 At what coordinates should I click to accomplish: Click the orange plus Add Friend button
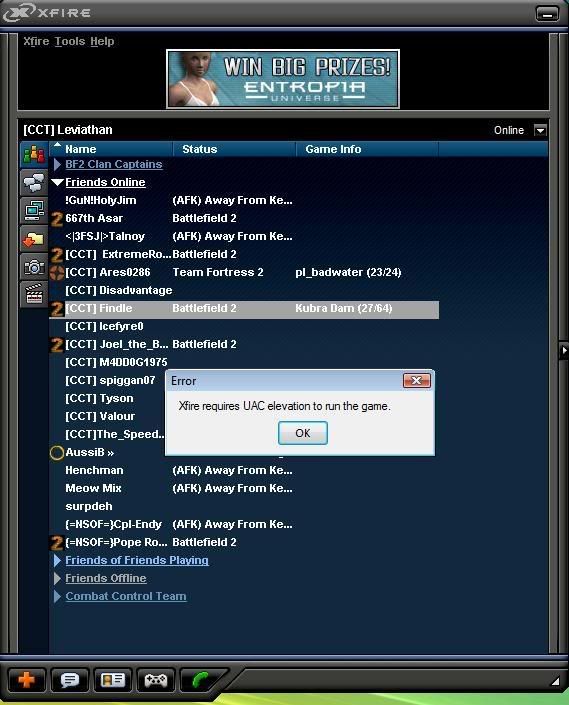[27, 679]
